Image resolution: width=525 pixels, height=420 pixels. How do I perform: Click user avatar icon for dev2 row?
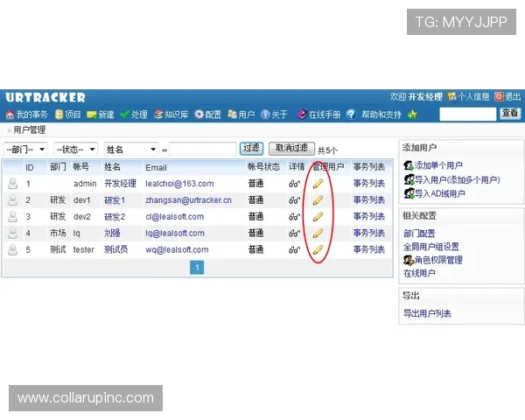13,217
